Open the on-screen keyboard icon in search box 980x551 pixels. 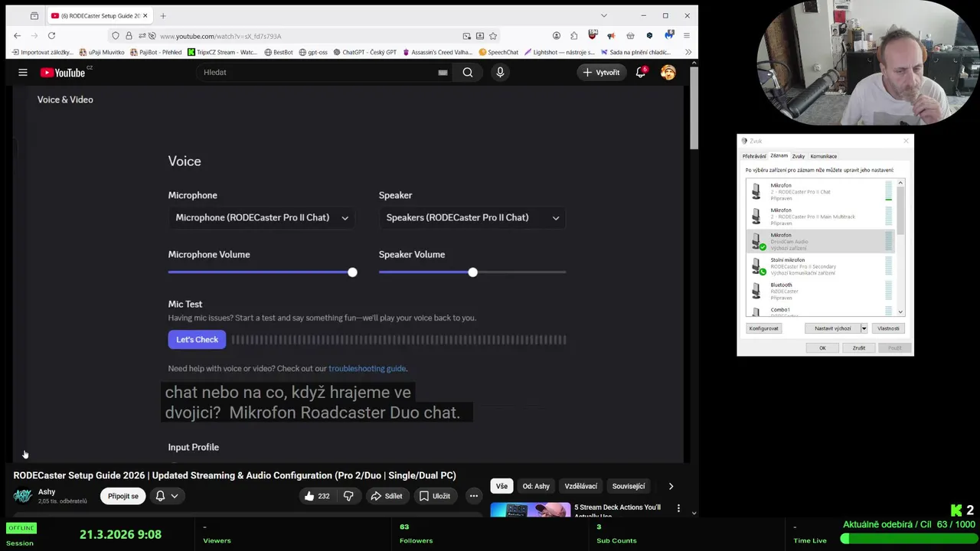coord(443,72)
